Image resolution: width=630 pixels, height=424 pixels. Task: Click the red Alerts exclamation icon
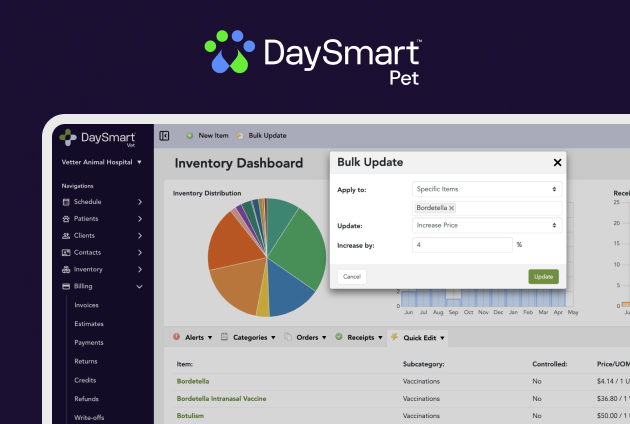point(176,337)
